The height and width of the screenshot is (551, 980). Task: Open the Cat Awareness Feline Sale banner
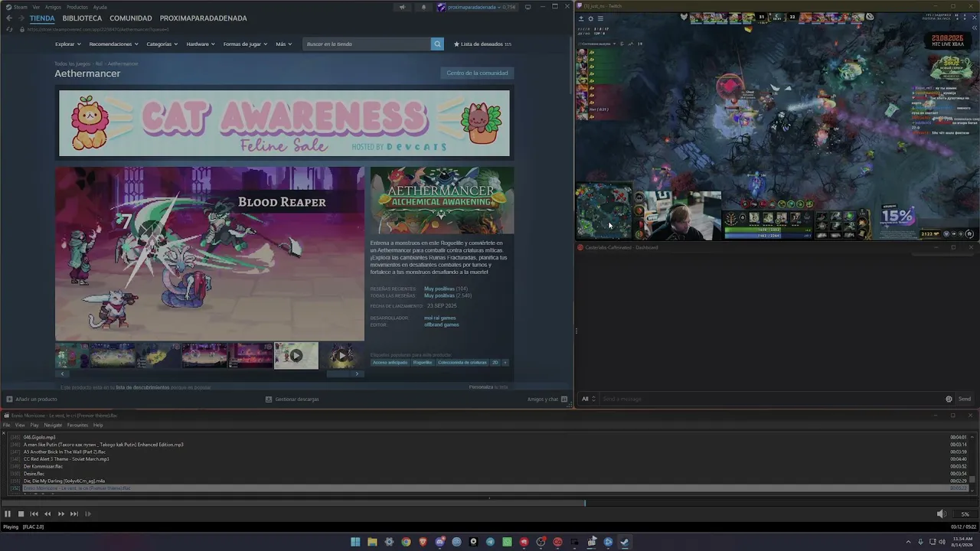284,123
